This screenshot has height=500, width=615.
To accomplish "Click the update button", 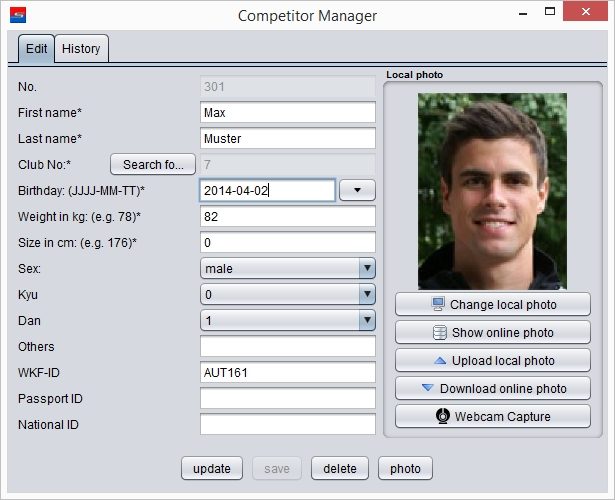I will pyautogui.click(x=212, y=468).
